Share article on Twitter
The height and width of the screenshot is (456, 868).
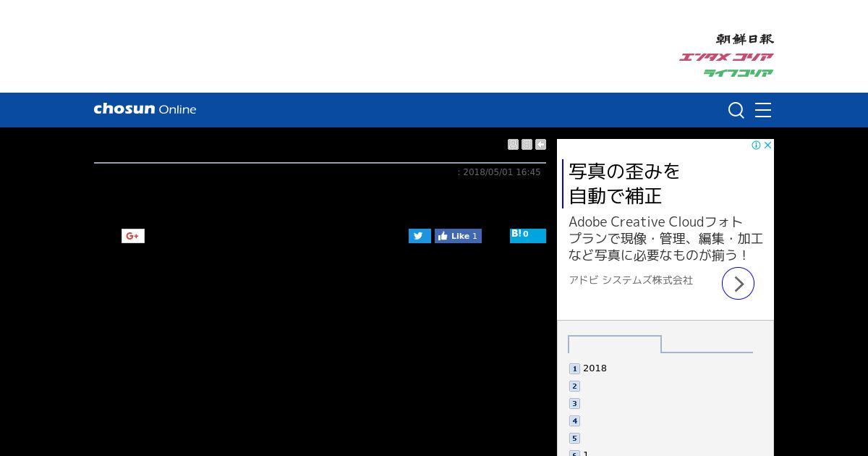click(x=420, y=236)
